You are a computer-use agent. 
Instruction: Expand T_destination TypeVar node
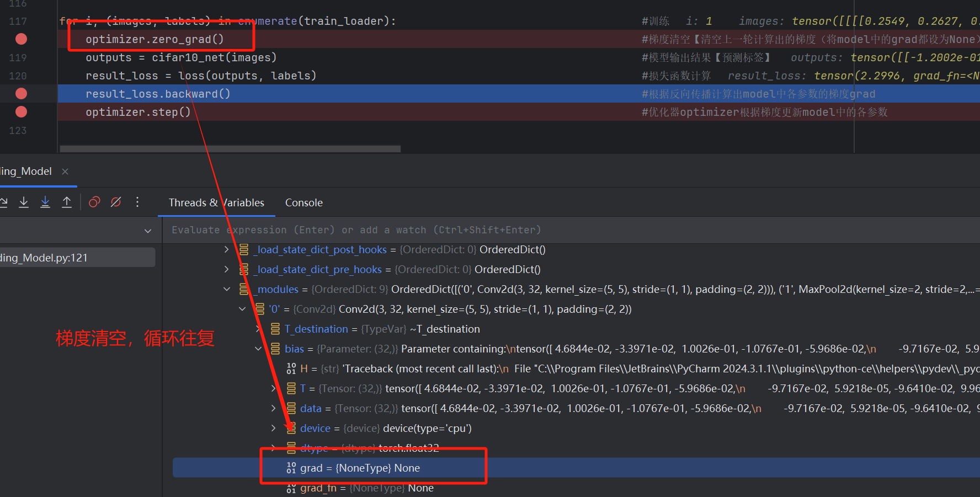click(x=258, y=329)
